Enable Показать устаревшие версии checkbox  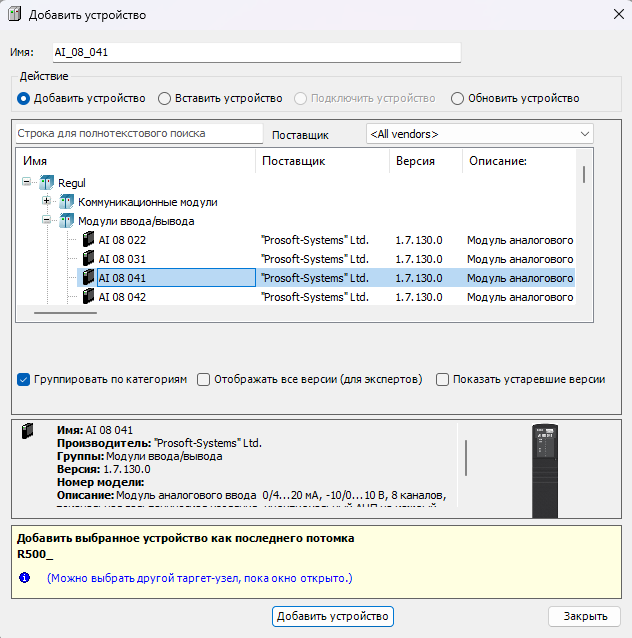(x=442, y=380)
